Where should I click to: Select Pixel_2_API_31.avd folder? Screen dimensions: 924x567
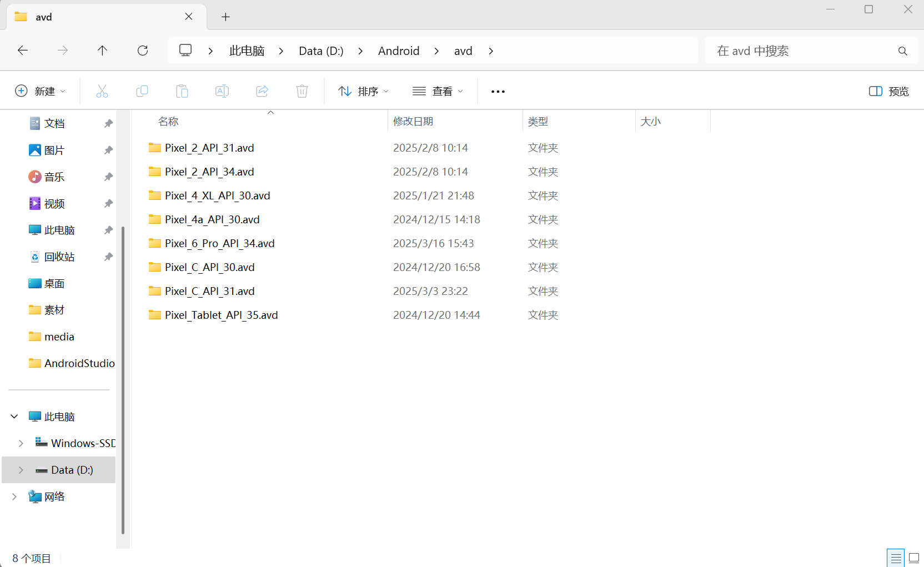(x=209, y=148)
